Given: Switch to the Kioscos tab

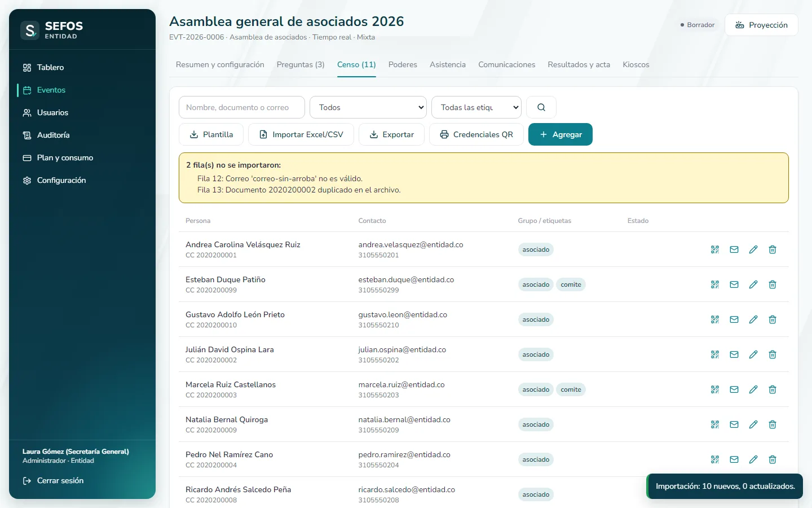Looking at the screenshot, I should 636,65.
